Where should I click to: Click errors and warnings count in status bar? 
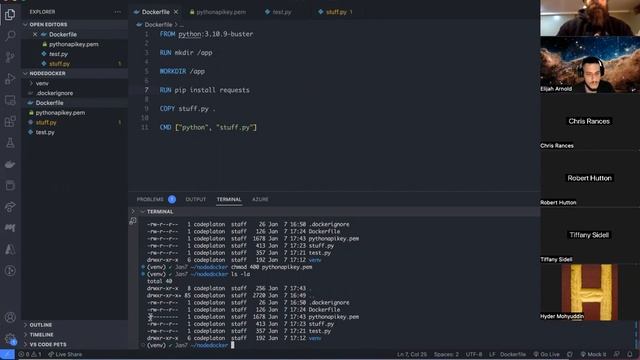(x=30, y=354)
